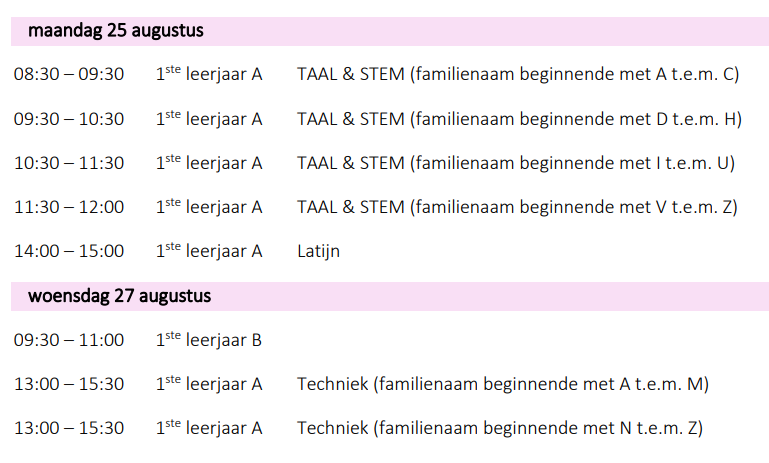Select the 09:30 – 10:30 time slot
Screen dimensions: 769x463
[x=69, y=119]
